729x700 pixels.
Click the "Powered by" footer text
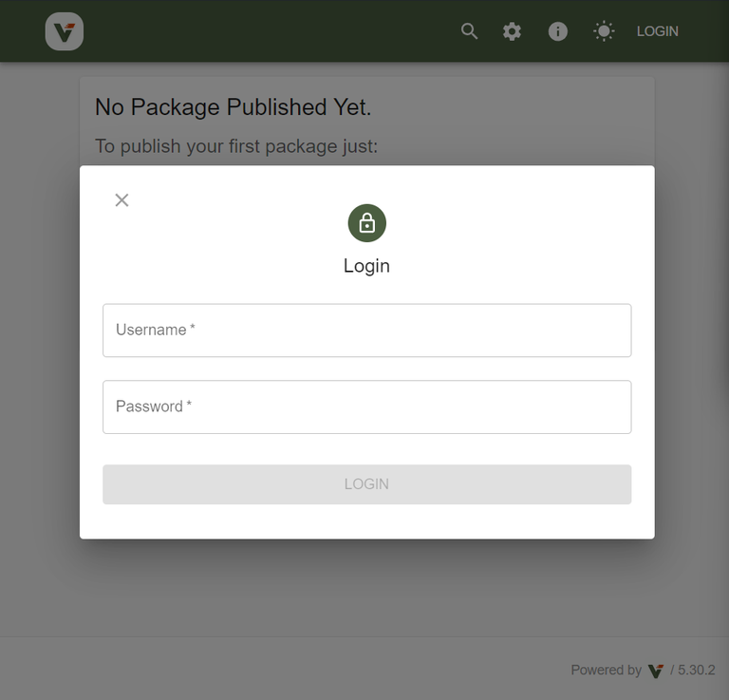(606, 671)
